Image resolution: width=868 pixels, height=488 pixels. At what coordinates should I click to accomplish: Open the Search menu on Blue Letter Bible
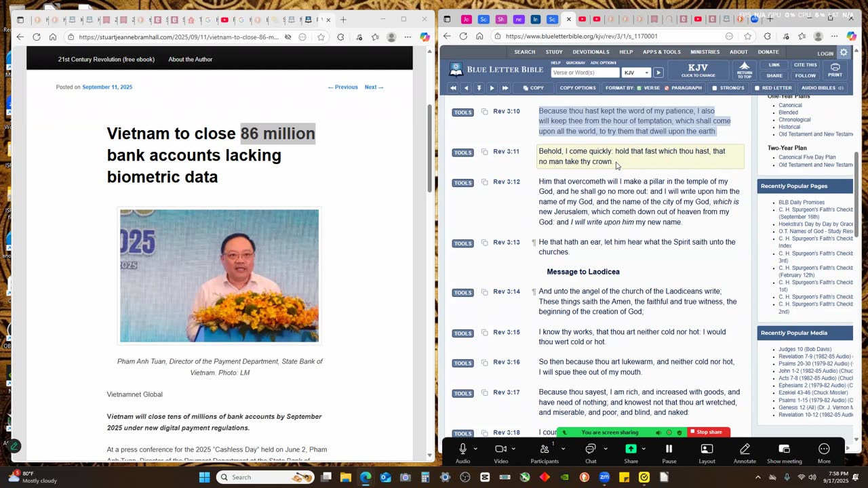pyautogui.click(x=524, y=52)
